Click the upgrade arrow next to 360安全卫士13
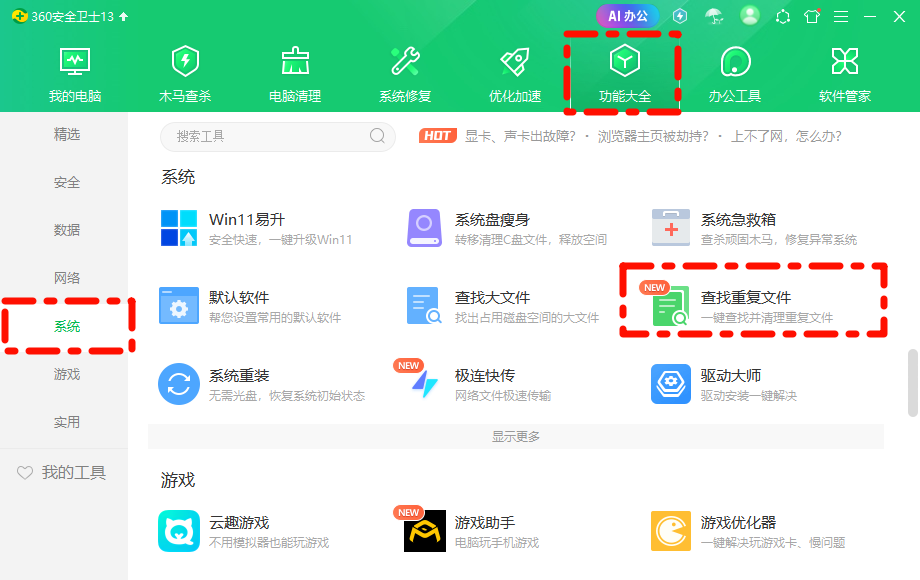This screenshot has width=920, height=580. pyautogui.click(x=123, y=16)
